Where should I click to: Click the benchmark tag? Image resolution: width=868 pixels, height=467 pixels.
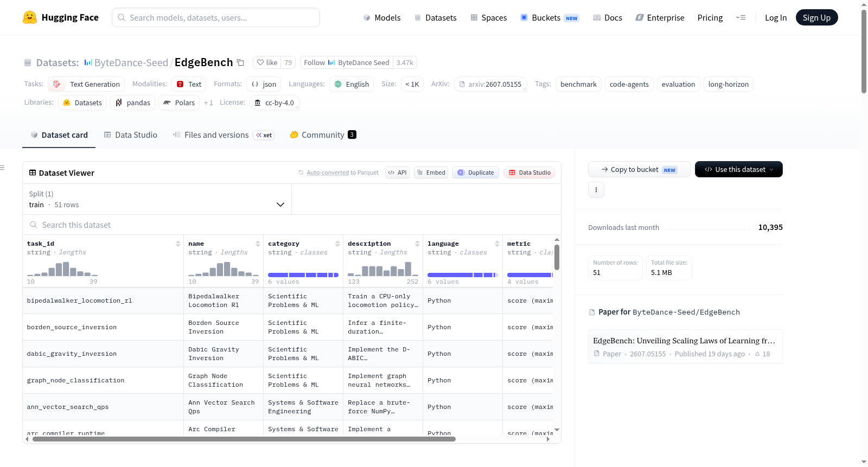[578, 84]
